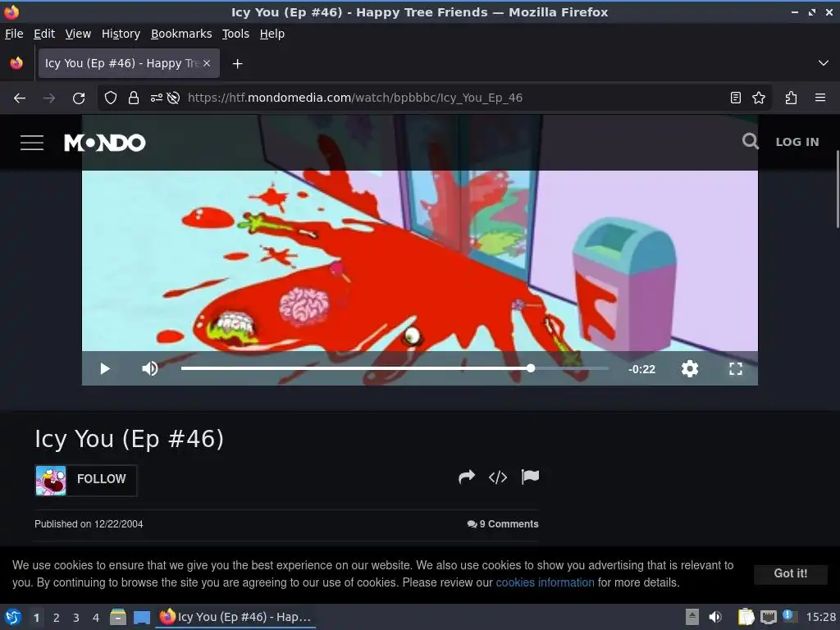Open the system start menu icon

click(13, 617)
